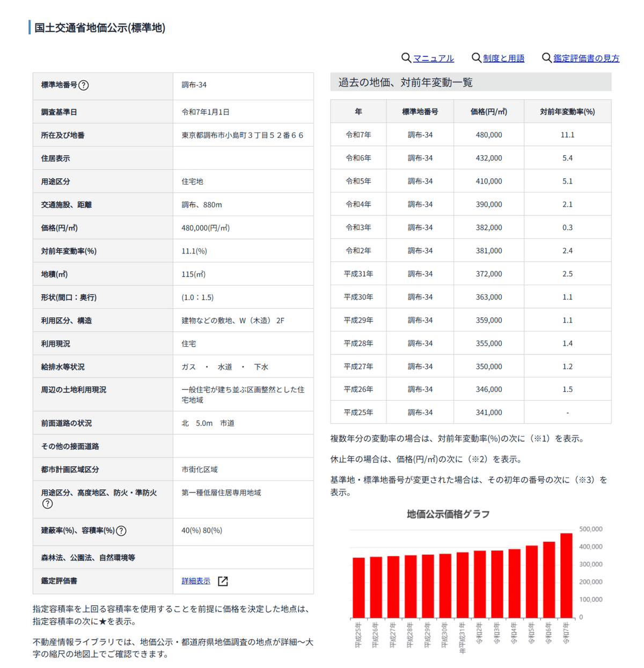The image size is (644, 668).
Task: Click price 359,000 in the 平成29年 row
Action: click(489, 320)
